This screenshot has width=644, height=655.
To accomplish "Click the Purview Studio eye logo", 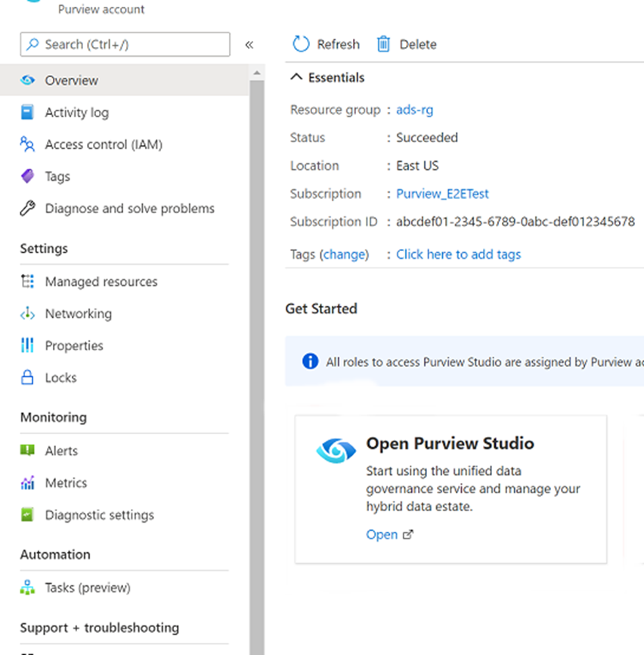I will click(336, 451).
